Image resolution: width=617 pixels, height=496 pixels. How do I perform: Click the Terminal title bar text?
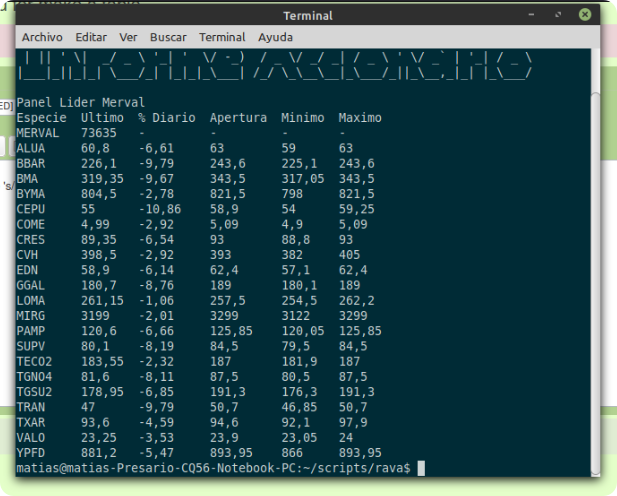point(308,16)
